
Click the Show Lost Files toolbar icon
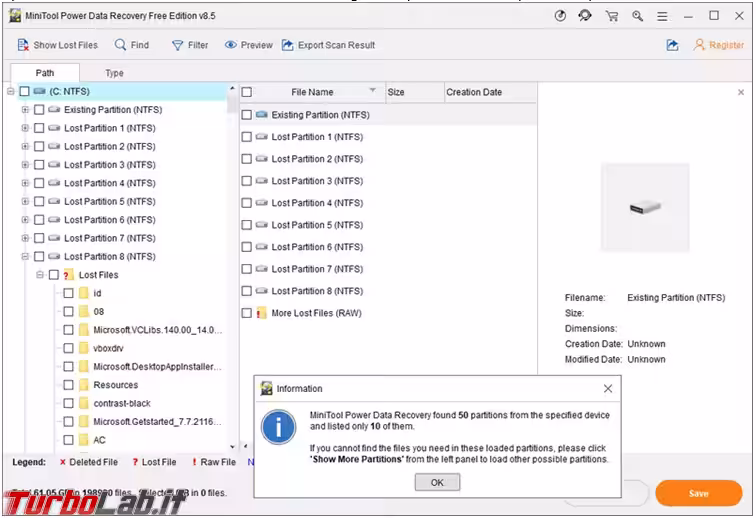(x=24, y=45)
